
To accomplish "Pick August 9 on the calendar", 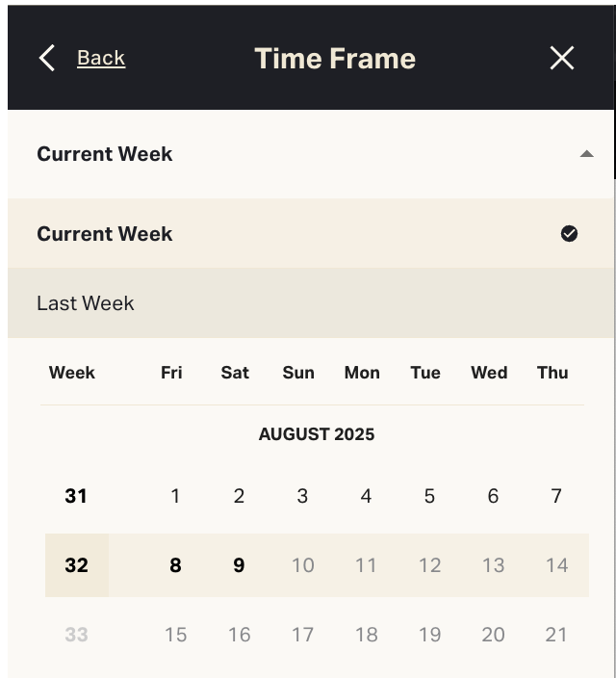I will click(239, 565).
